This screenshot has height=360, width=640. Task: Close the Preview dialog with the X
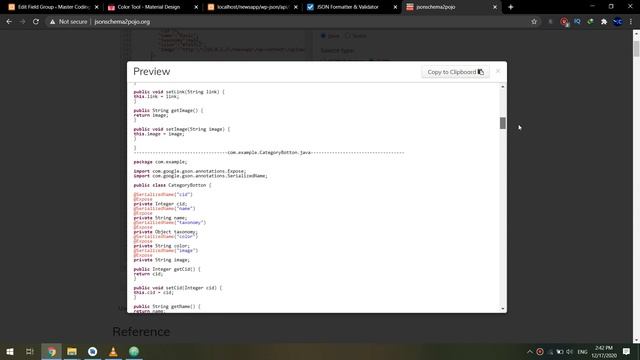(x=498, y=71)
